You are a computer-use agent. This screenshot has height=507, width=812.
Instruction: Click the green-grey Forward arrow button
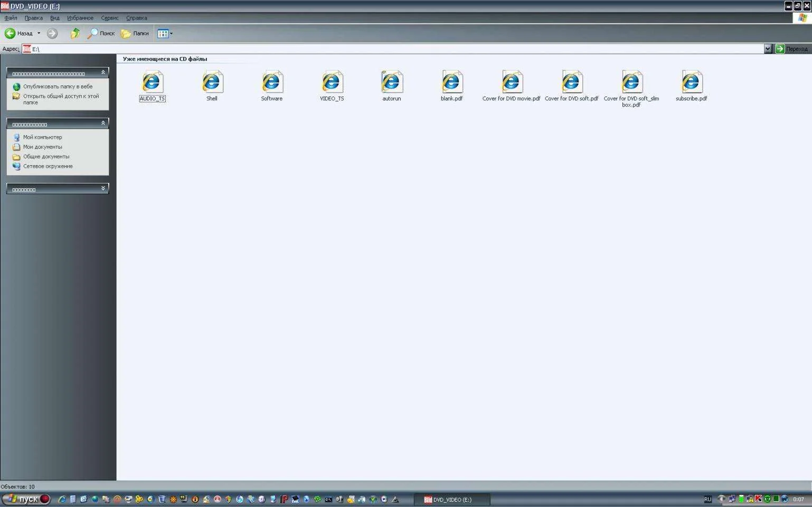52,33
